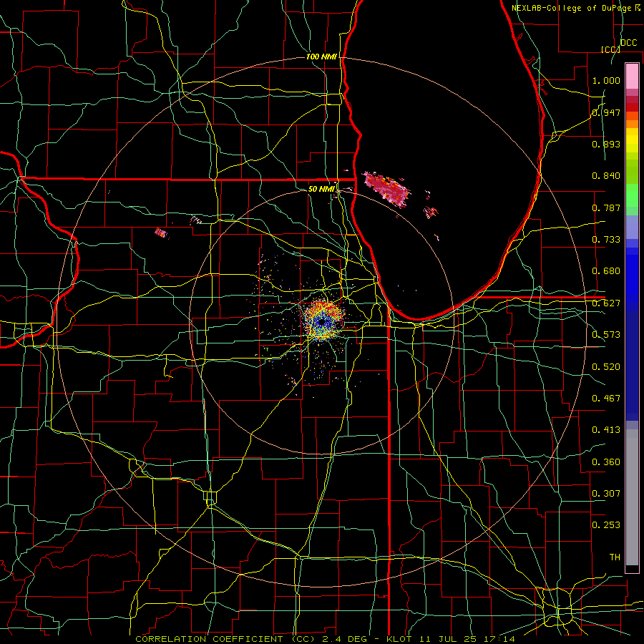The height and width of the screenshot is (644, 644).
Task: Click the 17:14 timestamp
Action: [500, 639]
